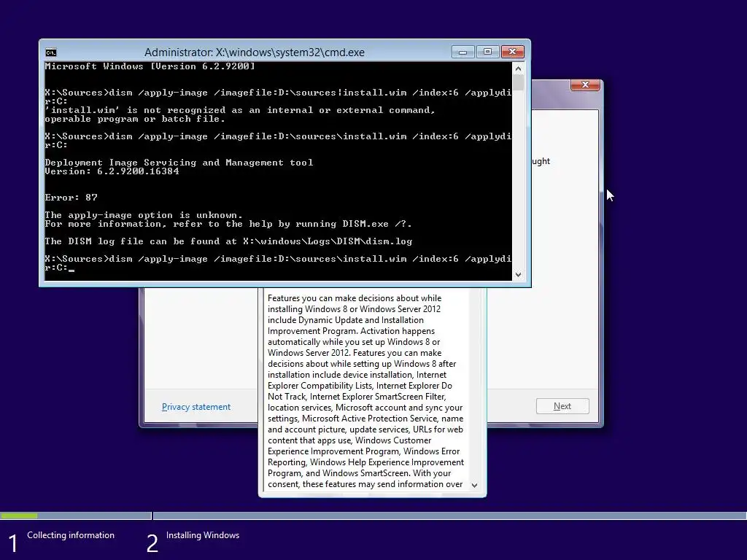This screenshot has height=560, width=747.
Task: Click Next in the Windows Setup dialog
Action: coord(562,406)
